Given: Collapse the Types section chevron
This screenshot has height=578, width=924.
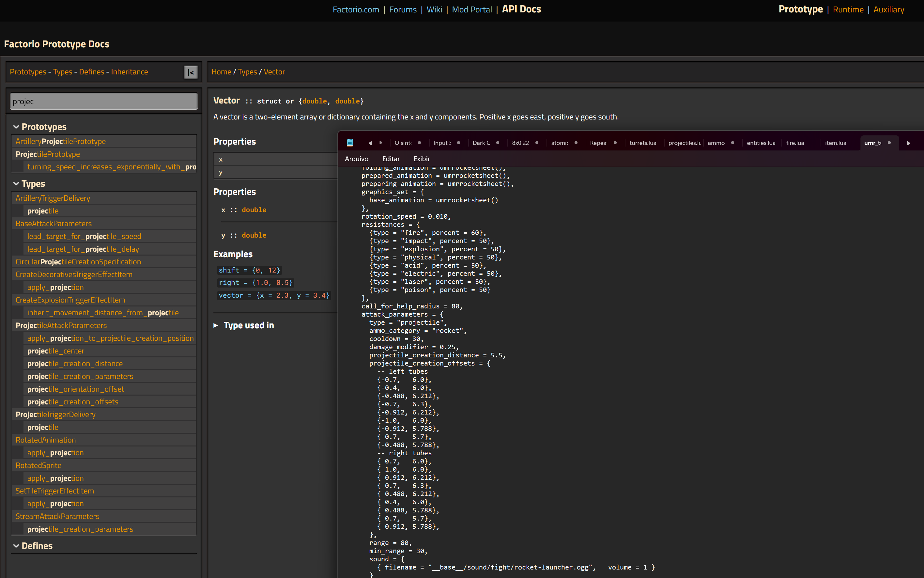Looking at the screenshot, I should [x=16, y=183].
